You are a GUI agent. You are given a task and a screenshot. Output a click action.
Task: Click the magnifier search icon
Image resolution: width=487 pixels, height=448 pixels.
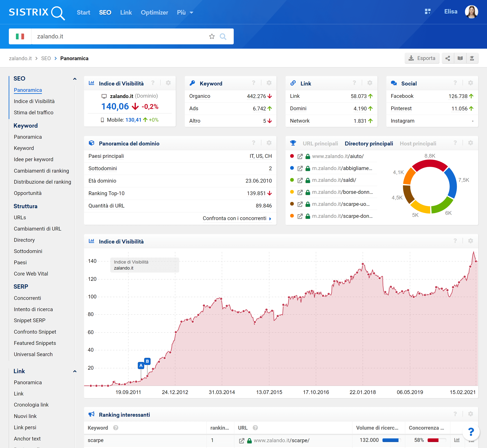point(223,36)
